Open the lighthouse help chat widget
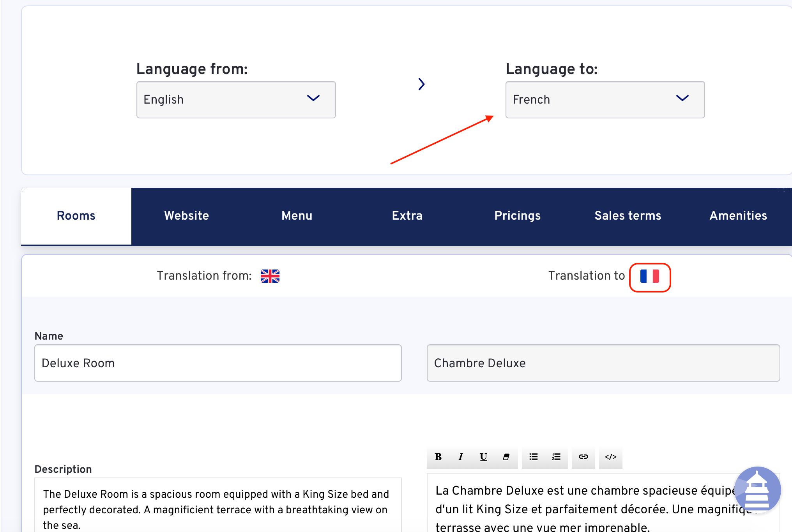 tap(757, 490)
